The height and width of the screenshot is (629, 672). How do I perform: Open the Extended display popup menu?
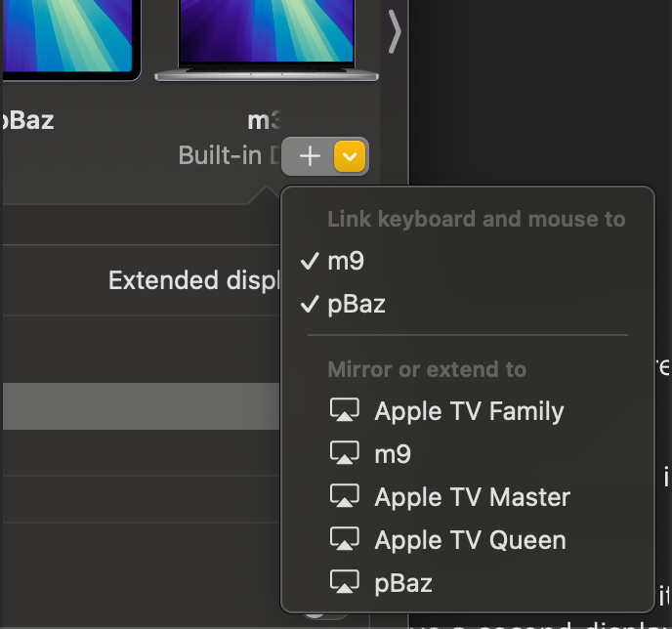(194, 281)
